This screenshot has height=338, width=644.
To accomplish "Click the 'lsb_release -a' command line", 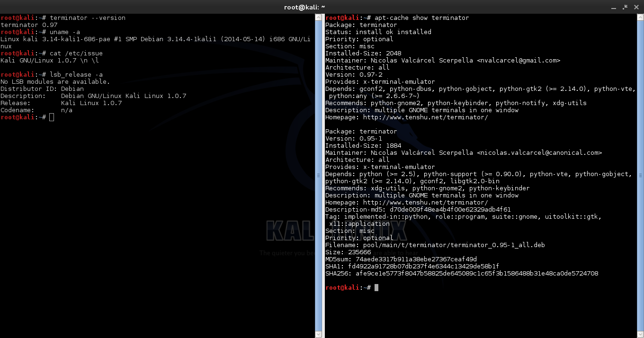I will click(52, 75).
